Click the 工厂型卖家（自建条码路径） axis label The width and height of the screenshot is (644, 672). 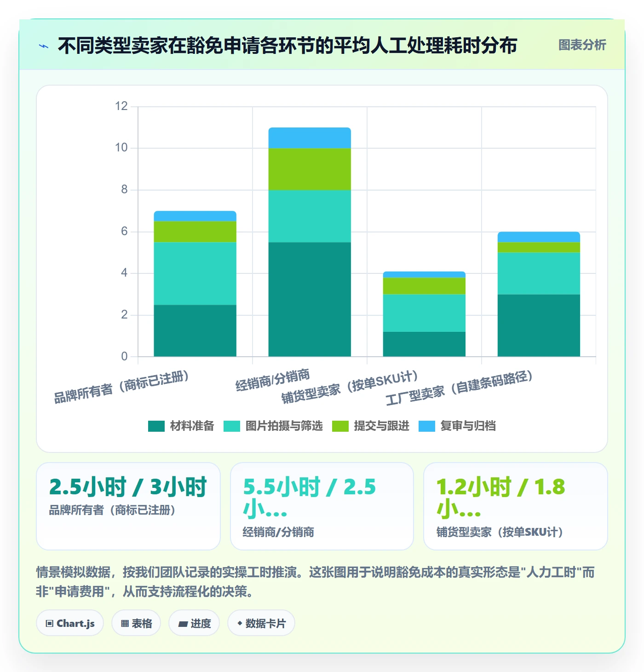[x=460, y=388]
